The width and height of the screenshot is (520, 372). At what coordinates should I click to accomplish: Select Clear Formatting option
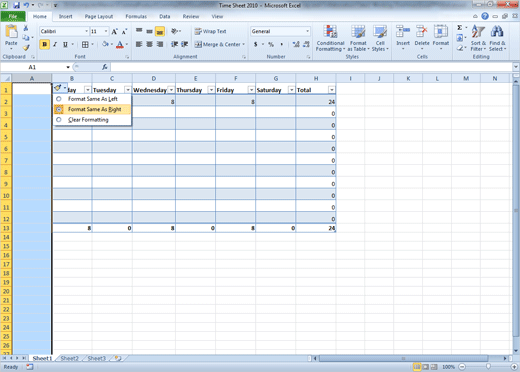92,119
